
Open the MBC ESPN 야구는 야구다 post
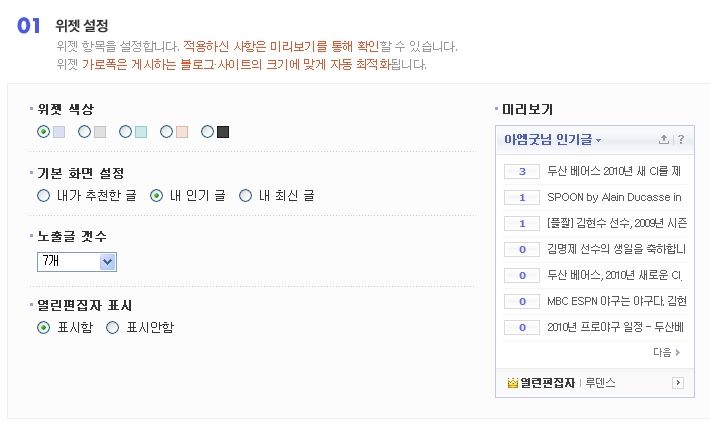pos(617,301)
